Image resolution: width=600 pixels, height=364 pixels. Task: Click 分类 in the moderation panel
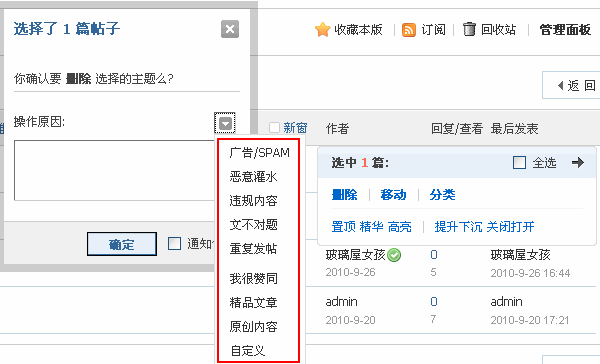442,195
